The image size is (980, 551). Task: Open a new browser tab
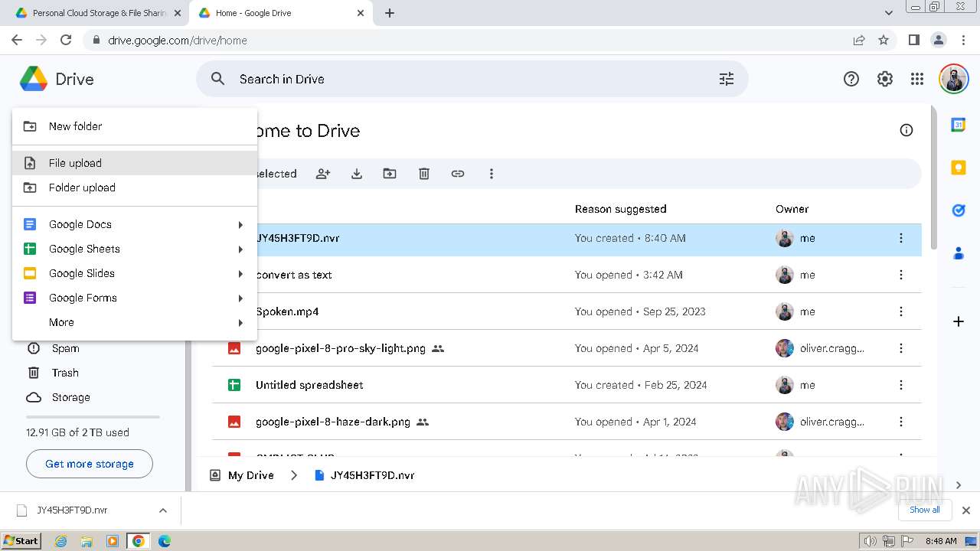coord(390,13)
